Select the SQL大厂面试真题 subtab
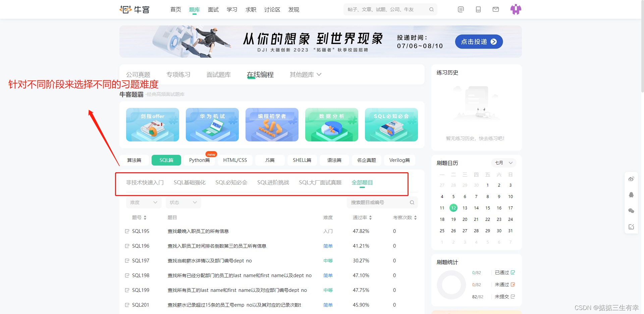Viewport: 644px width, 314px height. [x=320, y=183]
